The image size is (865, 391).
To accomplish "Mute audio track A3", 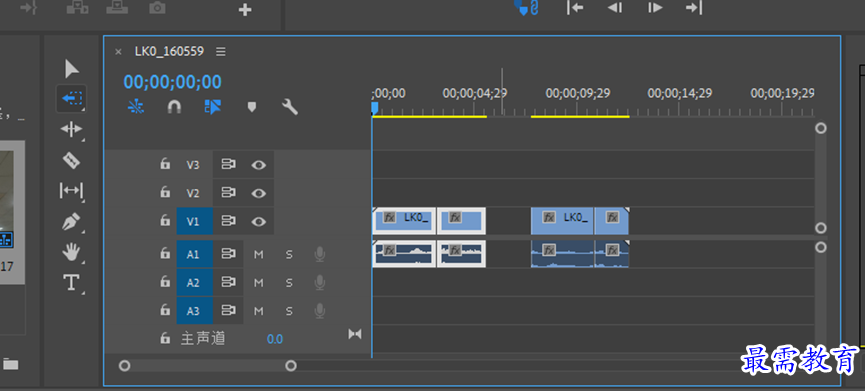I will point(259,311).
